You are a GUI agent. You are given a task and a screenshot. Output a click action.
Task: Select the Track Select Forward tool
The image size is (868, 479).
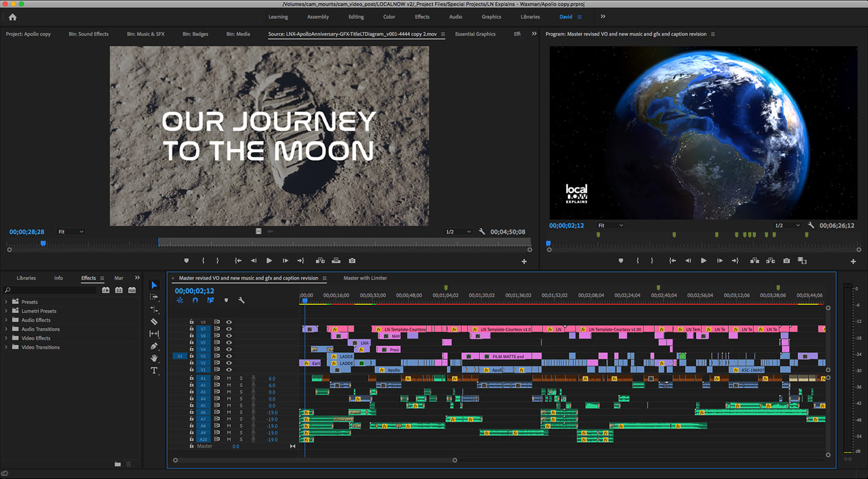(154, 297)
